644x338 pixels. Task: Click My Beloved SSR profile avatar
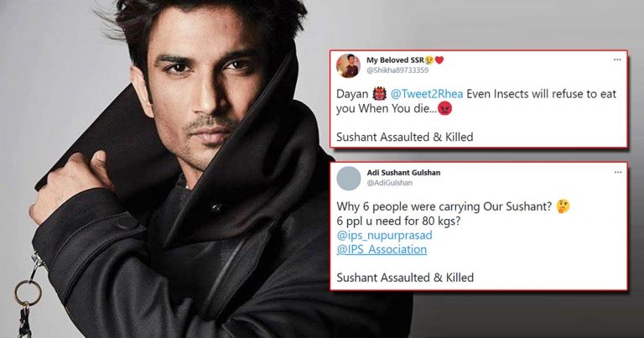[348, 65]
